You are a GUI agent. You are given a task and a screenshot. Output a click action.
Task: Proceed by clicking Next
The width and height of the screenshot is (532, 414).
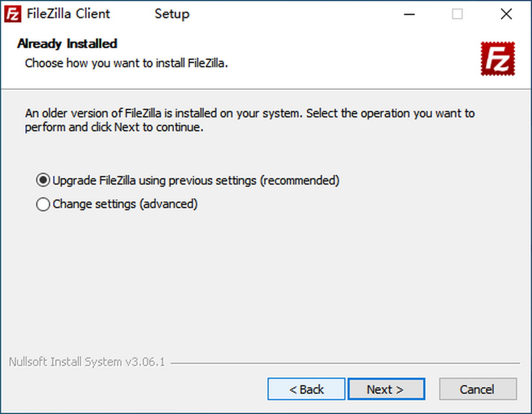click(386, 389)
